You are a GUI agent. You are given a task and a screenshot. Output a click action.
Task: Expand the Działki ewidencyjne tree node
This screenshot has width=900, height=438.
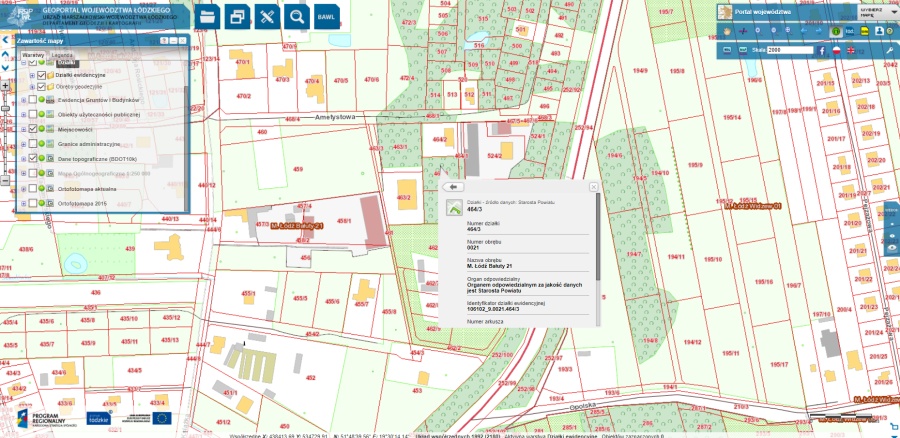pyautogui.click(x=32, y=75)
